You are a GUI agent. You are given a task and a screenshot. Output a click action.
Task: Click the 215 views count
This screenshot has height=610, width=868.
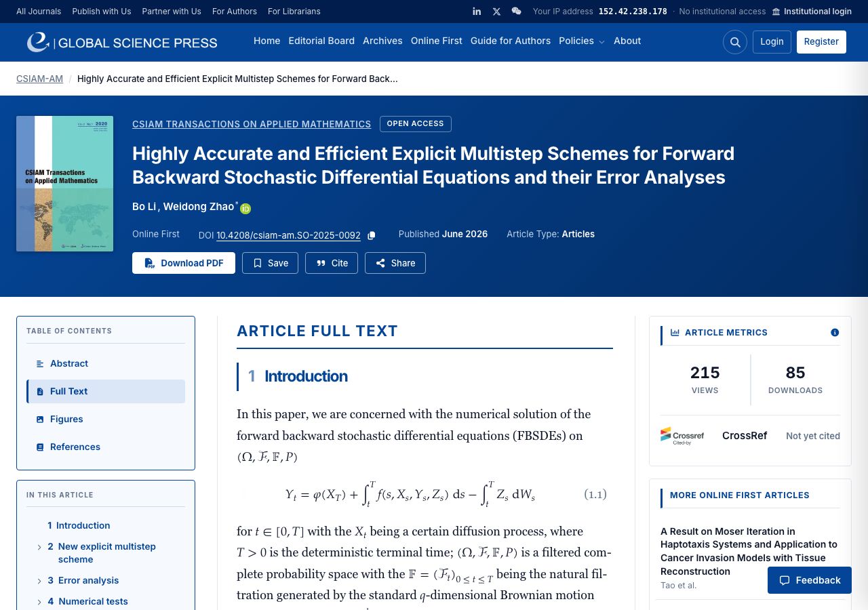click(x=705, y=373)
